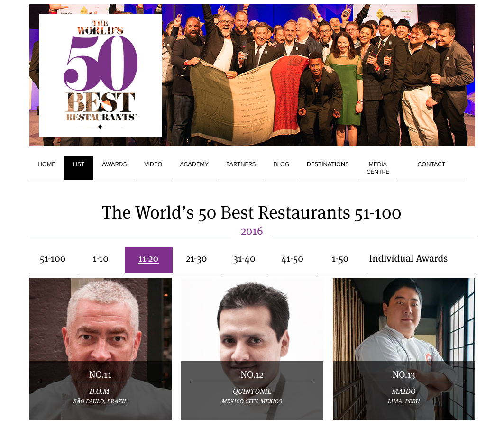Click the World's 50 Best Restaurants logo
This screenshot has width=504, height=428.
tap(101, 75)
